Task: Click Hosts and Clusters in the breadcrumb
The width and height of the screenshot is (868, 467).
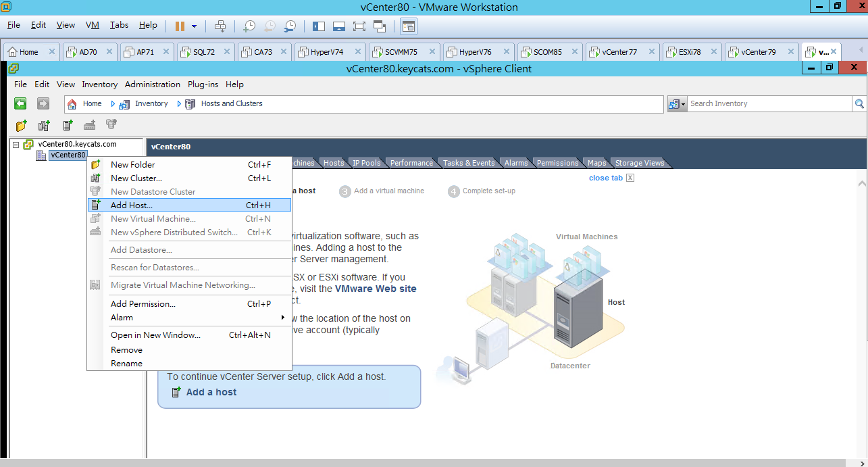Action: 232,103
